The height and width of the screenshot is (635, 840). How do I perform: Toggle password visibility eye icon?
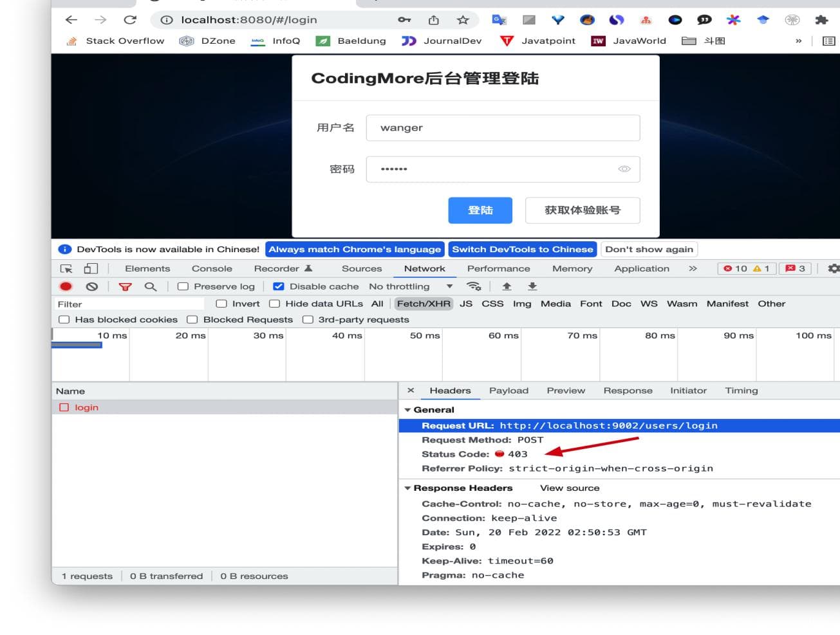tap(624, 169)
